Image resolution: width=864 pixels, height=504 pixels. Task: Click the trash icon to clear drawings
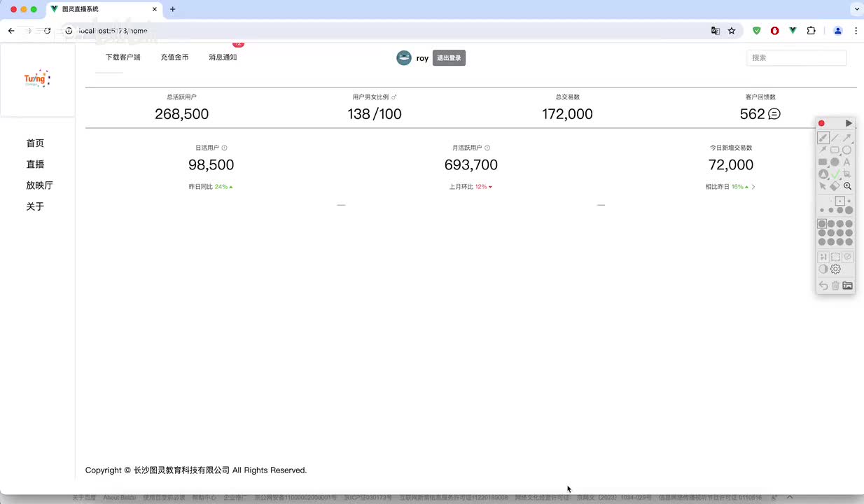click(835, 286)
